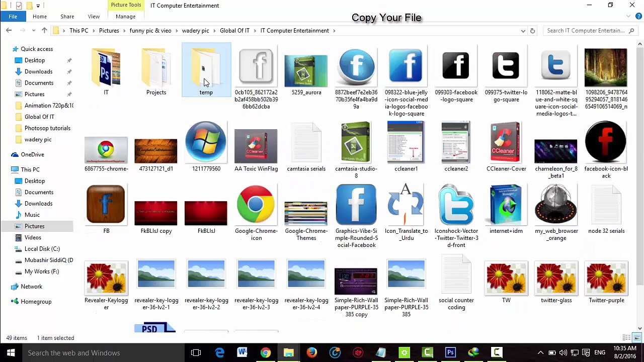Open Local Disk (C:) in the sidebar
The height and width of the screenshot is (362, 644).
[x=42, y=249]
